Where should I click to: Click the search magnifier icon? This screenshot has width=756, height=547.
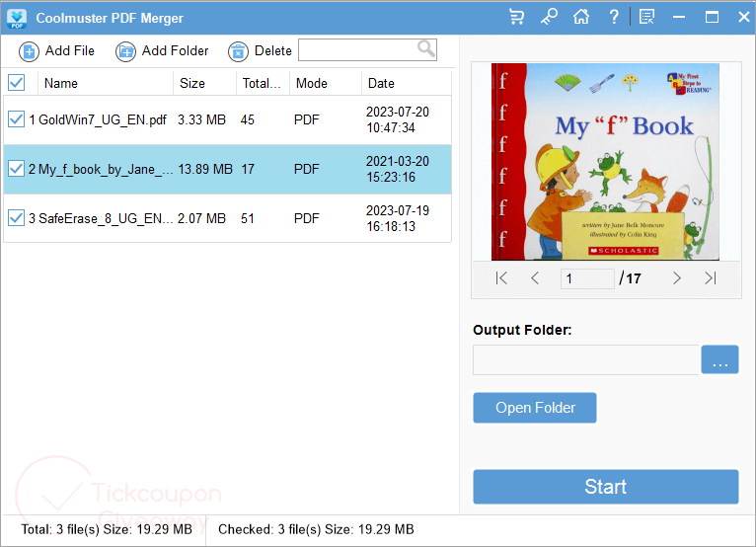pos(426,48)
